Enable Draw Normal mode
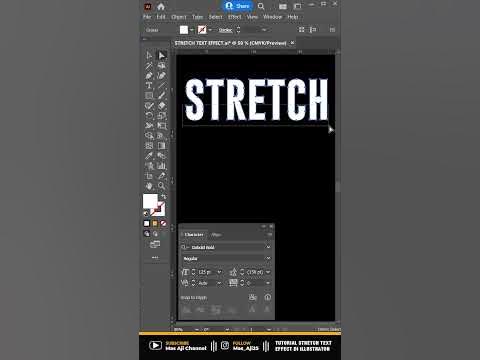The image size is (480, 360). [x=147, y=234]
